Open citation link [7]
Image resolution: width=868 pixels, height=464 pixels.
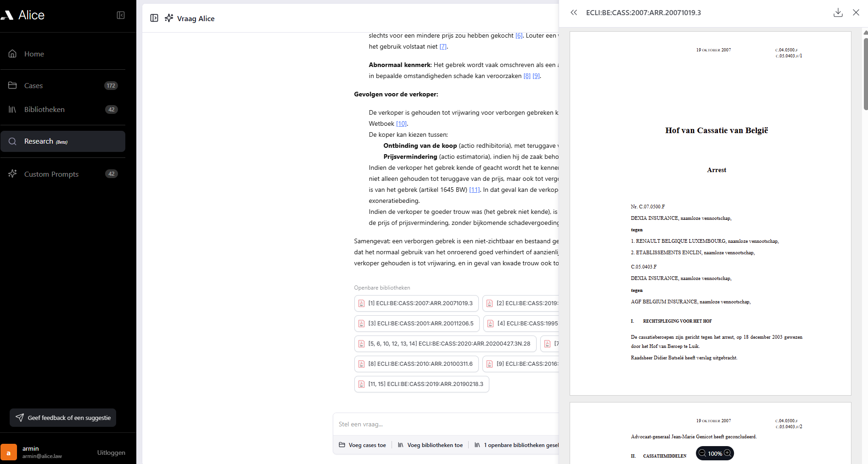pos(443,46)
